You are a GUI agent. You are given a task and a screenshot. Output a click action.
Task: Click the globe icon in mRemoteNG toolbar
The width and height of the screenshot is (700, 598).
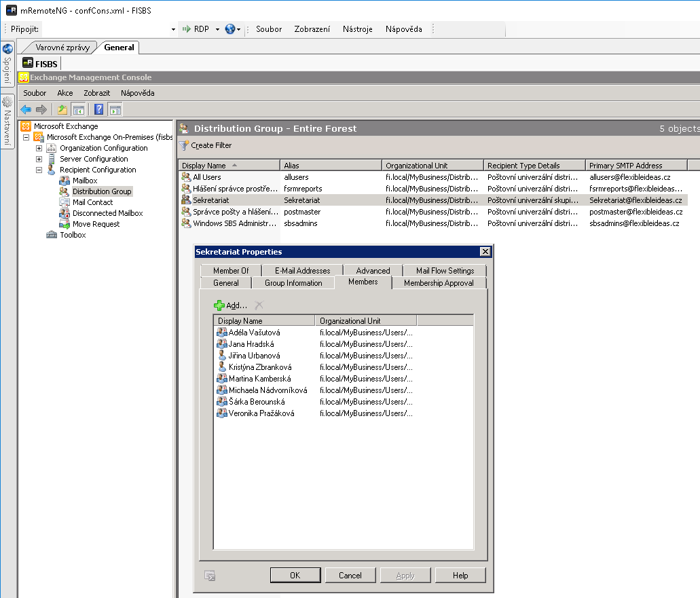[229, 29]
